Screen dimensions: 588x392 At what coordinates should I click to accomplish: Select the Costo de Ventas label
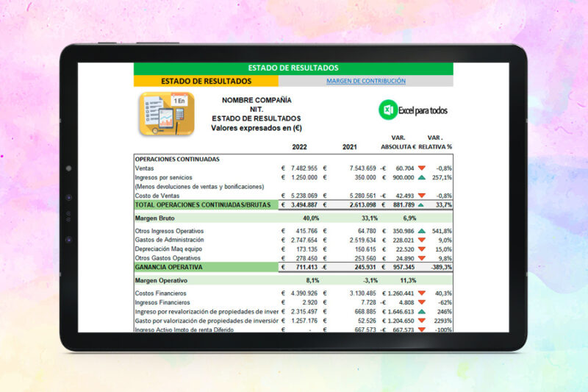click(157, 196)
